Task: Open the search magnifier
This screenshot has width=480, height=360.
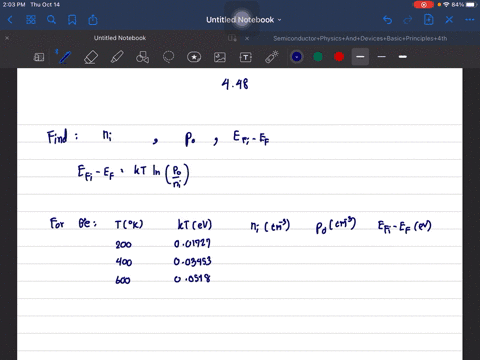Action: [x=51, y=20]
